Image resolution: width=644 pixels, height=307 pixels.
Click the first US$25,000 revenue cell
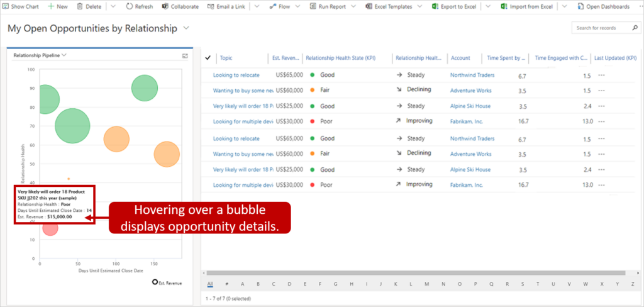click(289, 106)
